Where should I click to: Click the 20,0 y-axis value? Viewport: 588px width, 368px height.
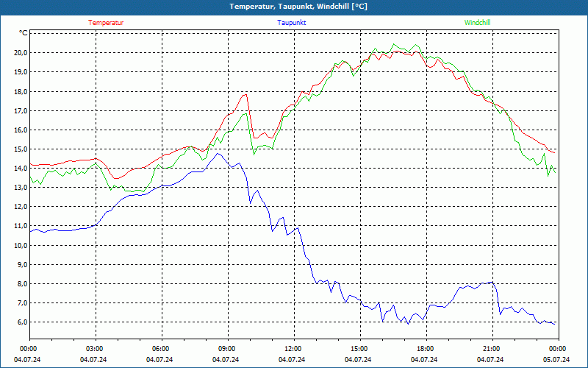click(21, 52)
